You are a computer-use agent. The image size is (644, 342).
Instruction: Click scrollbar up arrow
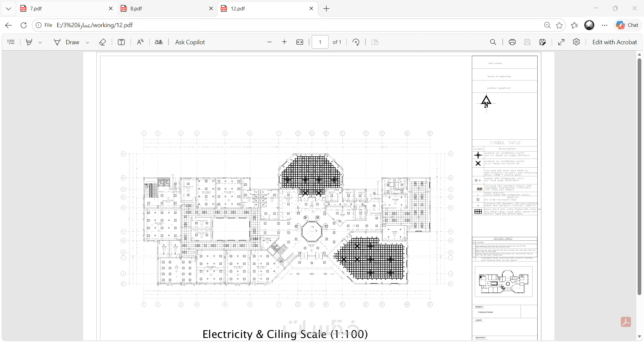click(x=639, y=54)
